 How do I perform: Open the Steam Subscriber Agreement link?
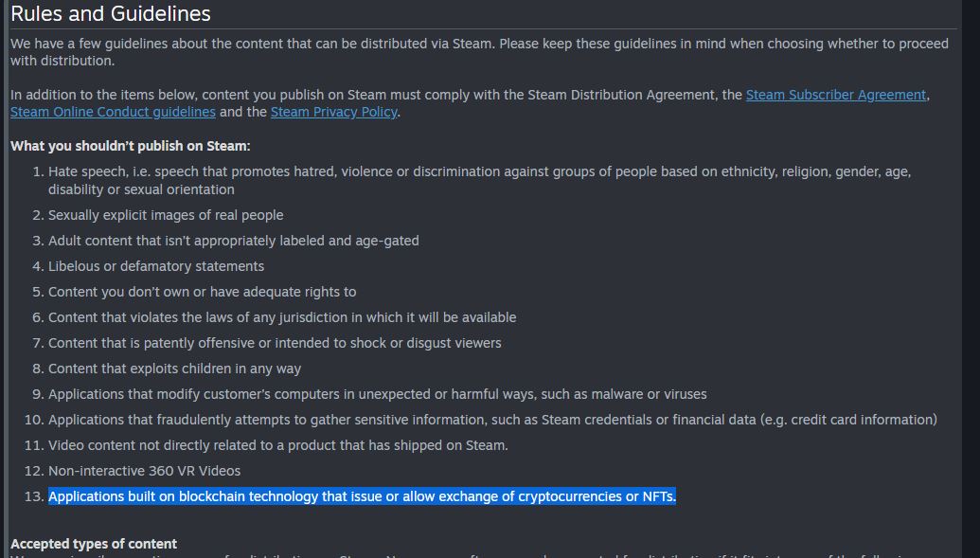pyautogui.click(x=836, y=95)
